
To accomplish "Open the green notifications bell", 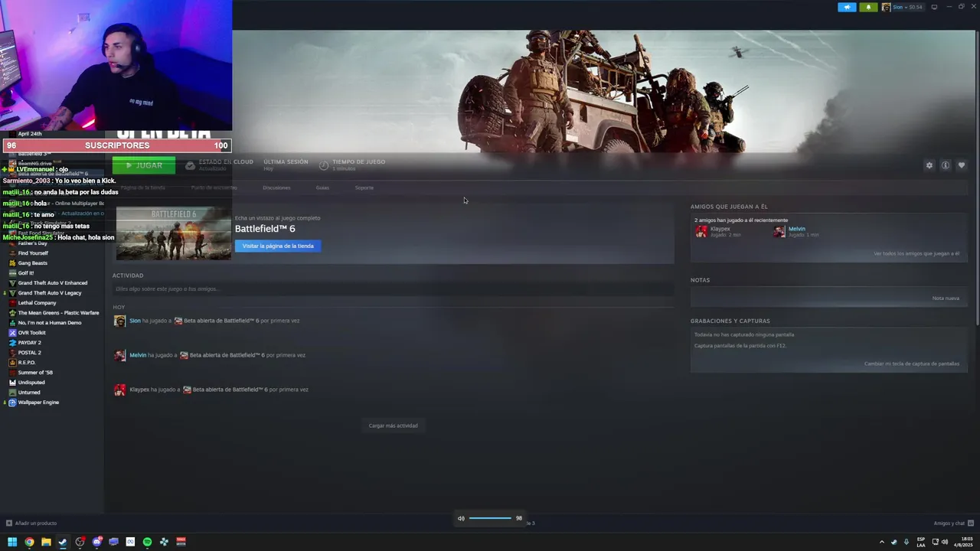I will pos(868,7).
